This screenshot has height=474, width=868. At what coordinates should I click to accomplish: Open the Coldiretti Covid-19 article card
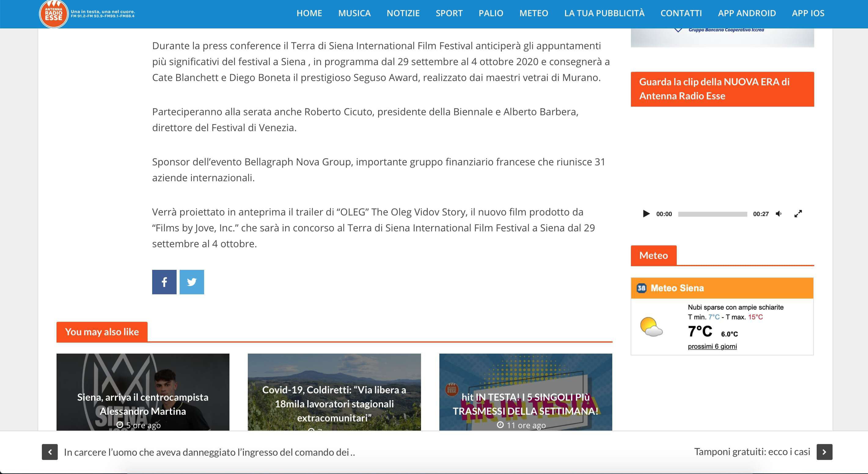334,392
